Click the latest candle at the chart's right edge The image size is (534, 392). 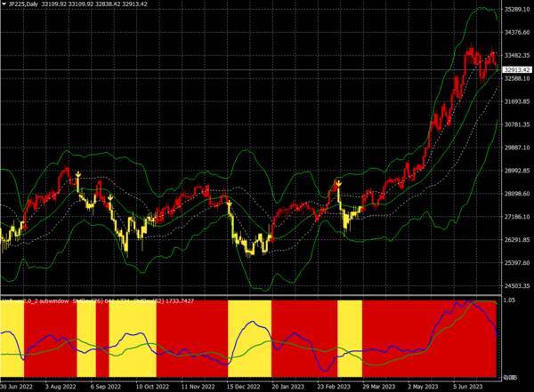[495, 60]
